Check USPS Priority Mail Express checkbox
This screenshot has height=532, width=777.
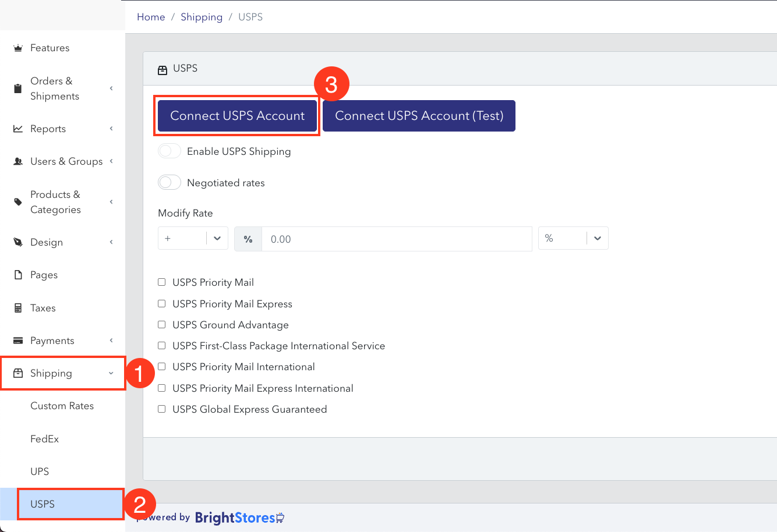162,304
